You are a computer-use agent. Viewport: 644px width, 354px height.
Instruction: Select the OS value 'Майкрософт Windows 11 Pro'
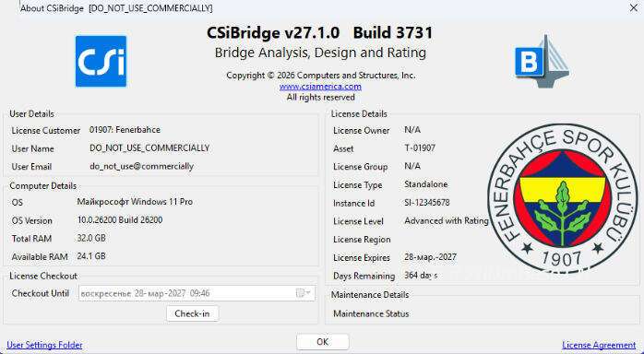tap(135, 202)
